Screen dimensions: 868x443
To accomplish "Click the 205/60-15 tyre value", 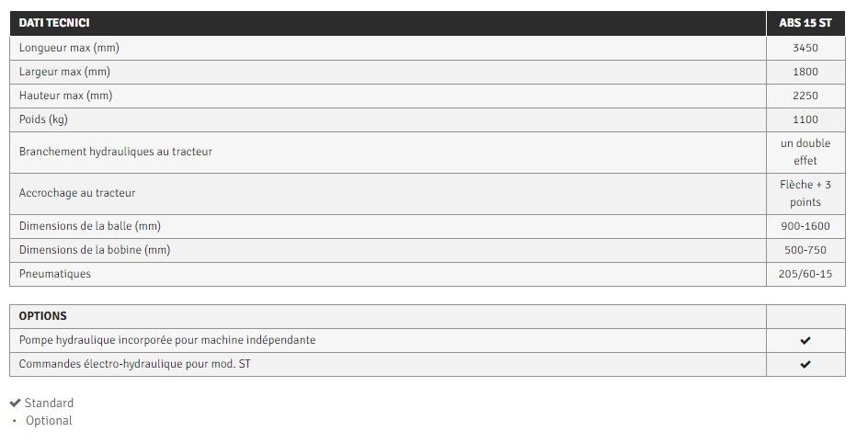I will (x=805, y=274).
